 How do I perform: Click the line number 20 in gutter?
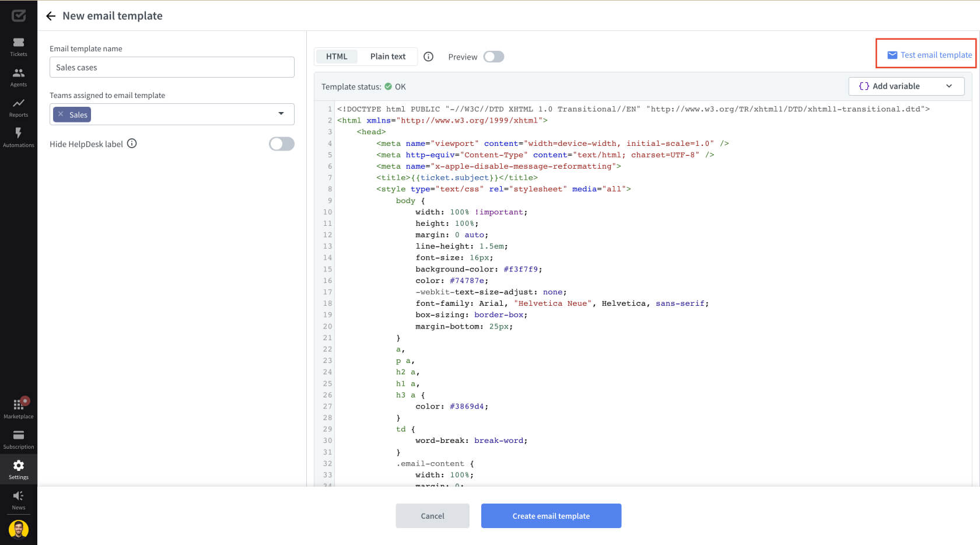pos(327,327)
